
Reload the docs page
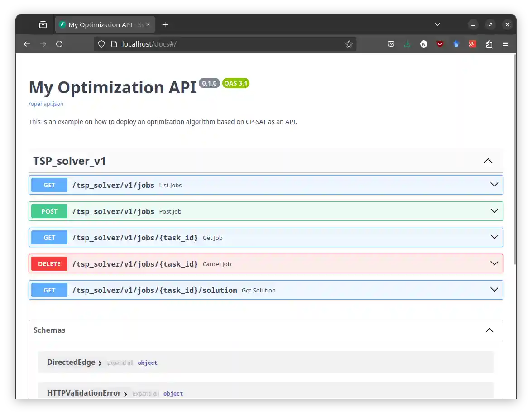tap(59, 44)
